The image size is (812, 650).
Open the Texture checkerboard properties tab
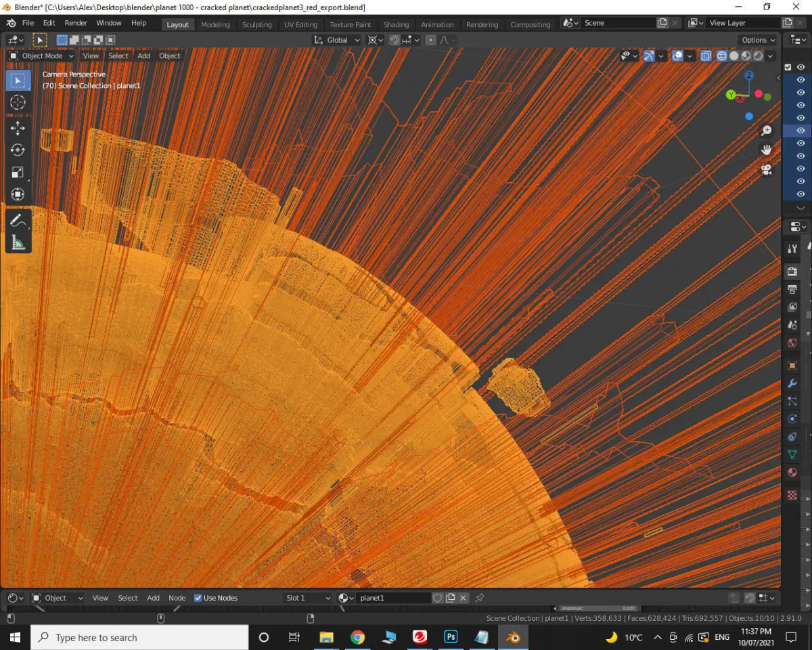(x=792, y=496)
